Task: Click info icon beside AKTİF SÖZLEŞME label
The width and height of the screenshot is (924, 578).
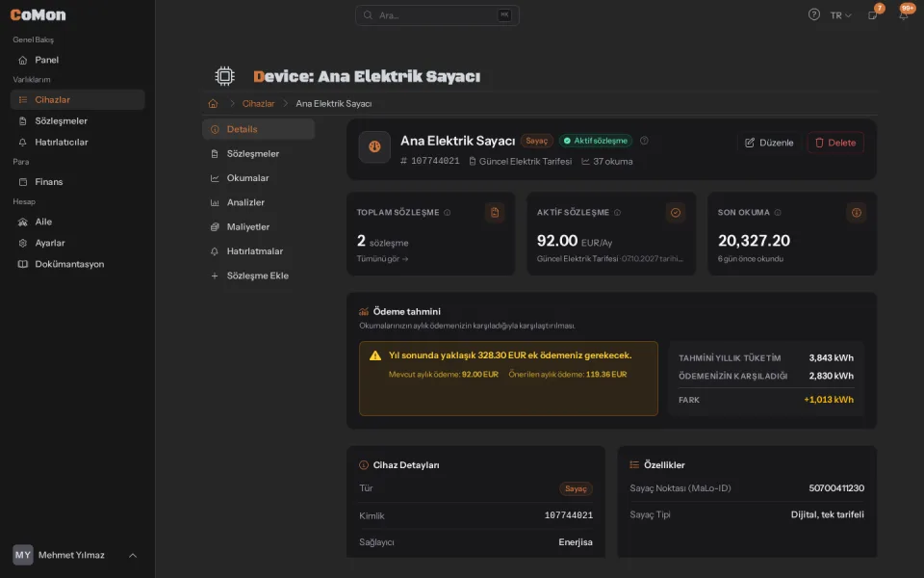Action: [x=618, y=212]
